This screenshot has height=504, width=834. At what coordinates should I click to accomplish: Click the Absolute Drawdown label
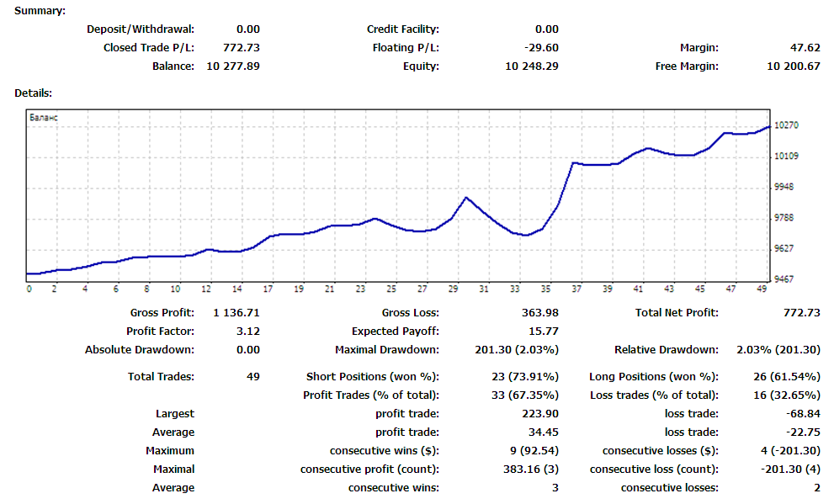(140, 350)
